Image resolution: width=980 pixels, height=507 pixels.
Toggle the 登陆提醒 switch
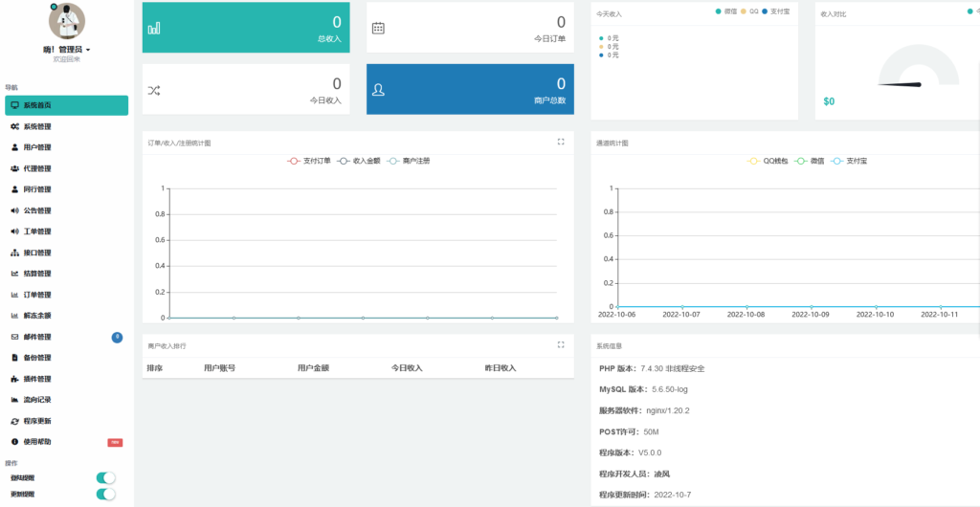pos(105,478)
